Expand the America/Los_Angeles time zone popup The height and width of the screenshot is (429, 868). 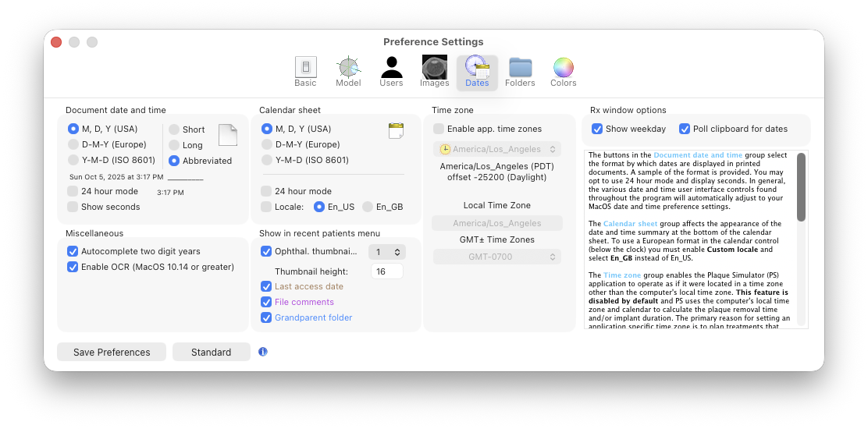tap(496, 149)
